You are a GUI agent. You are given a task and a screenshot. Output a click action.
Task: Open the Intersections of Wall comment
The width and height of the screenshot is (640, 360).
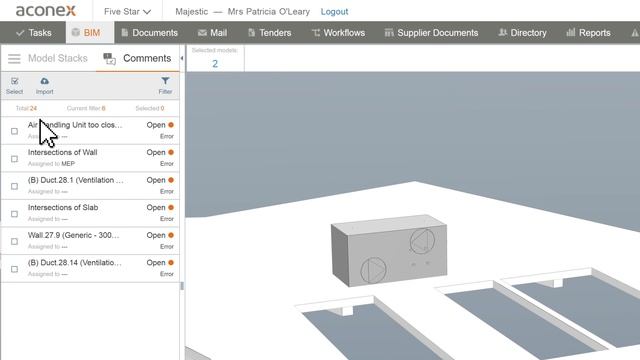click(x=62, y=152)
